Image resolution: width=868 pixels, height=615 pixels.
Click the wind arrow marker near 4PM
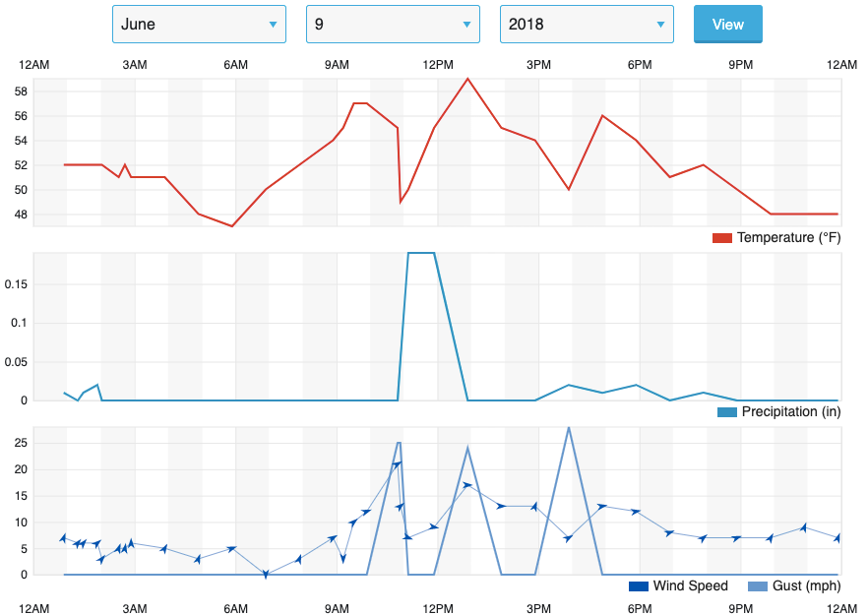(x=569, y=538)
